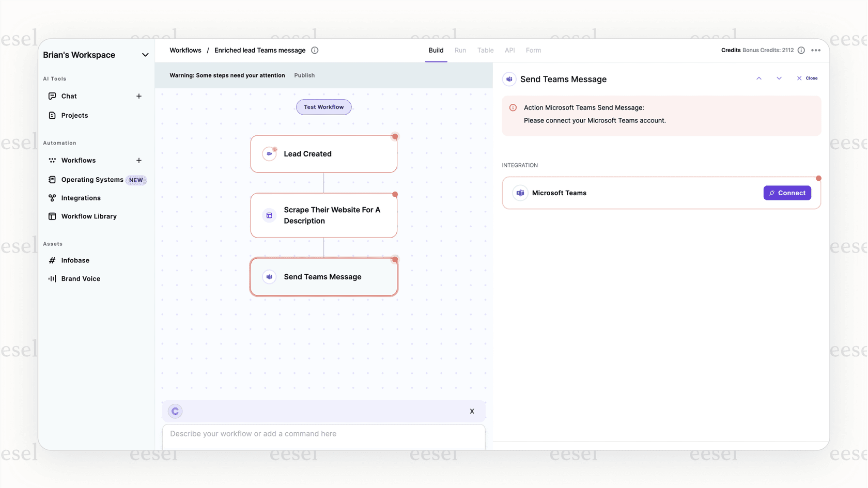Dismiss the assistant bar with the X

pyautogui.click(x=472, y=411)
